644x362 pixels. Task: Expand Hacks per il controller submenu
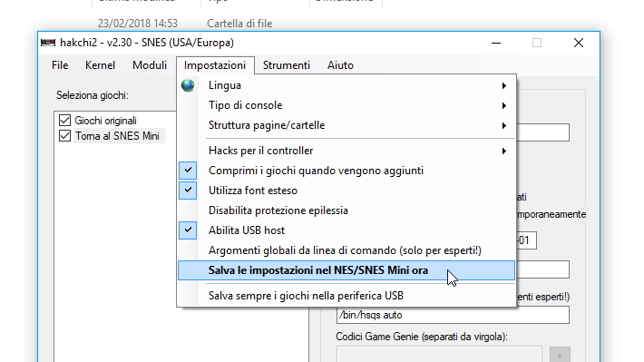coord(346,151)
